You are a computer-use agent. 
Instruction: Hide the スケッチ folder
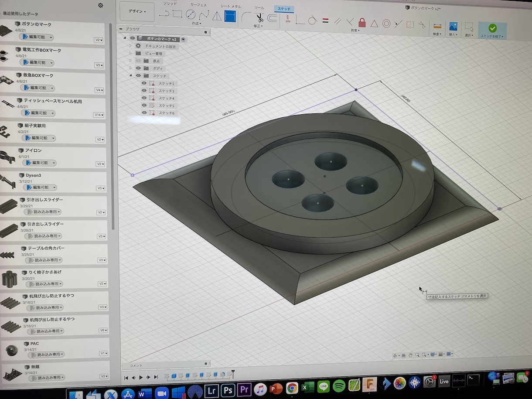(x=139, y=75)
